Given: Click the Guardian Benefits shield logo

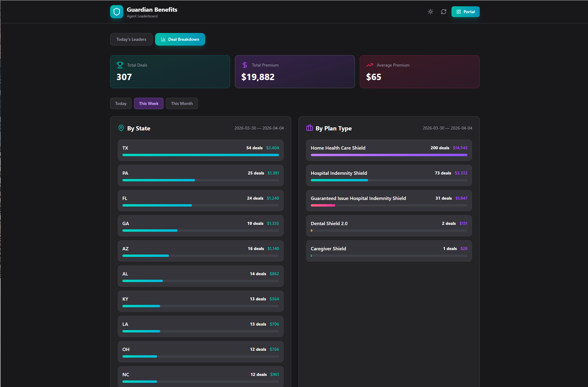Looking at the screenshot, I should [x=117, y=12].
